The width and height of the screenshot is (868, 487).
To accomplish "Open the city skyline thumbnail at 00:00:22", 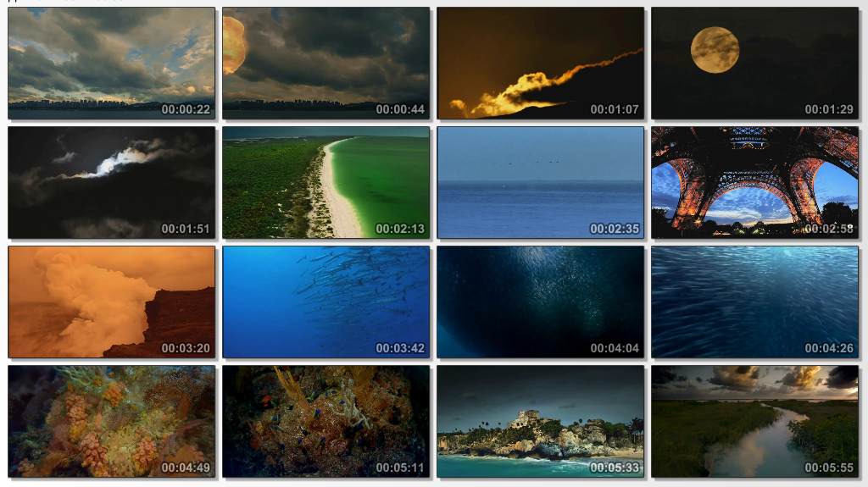I will pos(111,63).
